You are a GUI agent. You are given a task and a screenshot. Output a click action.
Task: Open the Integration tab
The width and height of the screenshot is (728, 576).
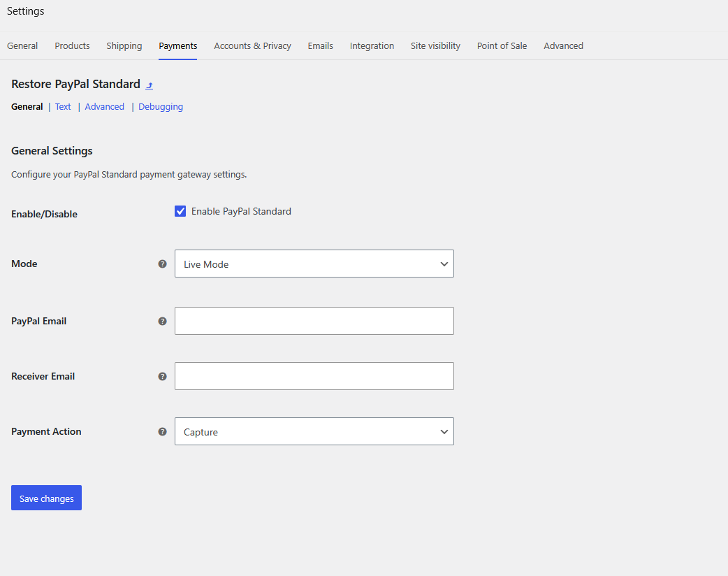[372, 46]
